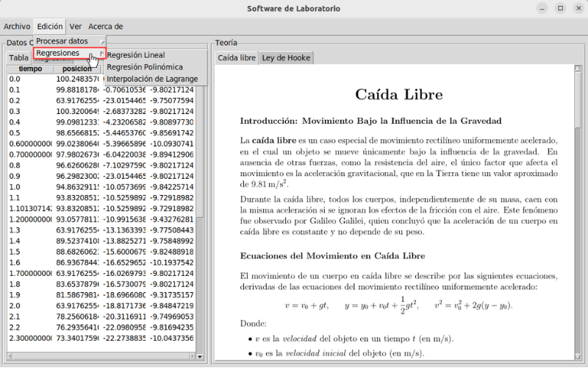Click position value 89.5237410

click(x=78, y=241)
